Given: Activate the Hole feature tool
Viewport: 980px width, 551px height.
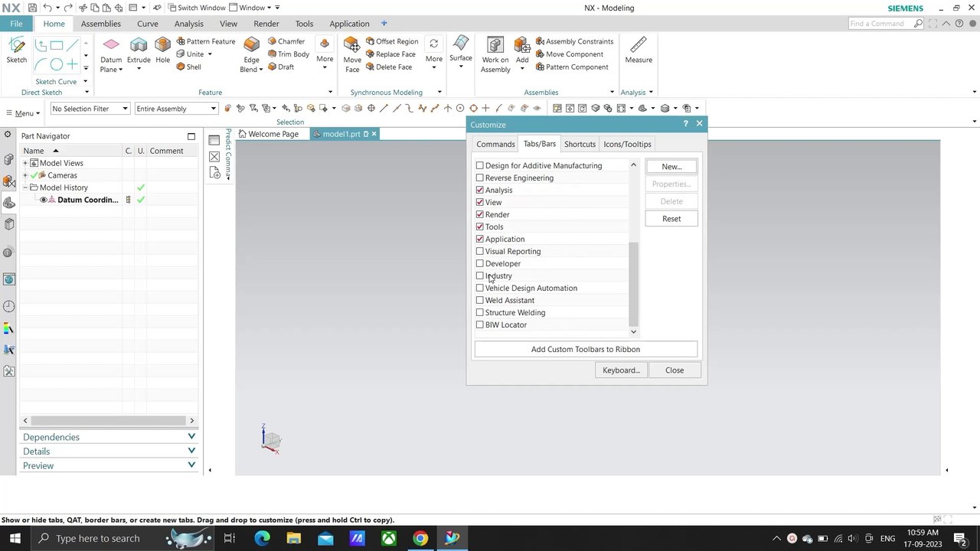Looking at the screenshot, I should pos(162,51).
